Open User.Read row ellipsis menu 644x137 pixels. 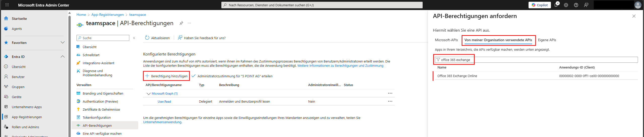coord(390,101)
